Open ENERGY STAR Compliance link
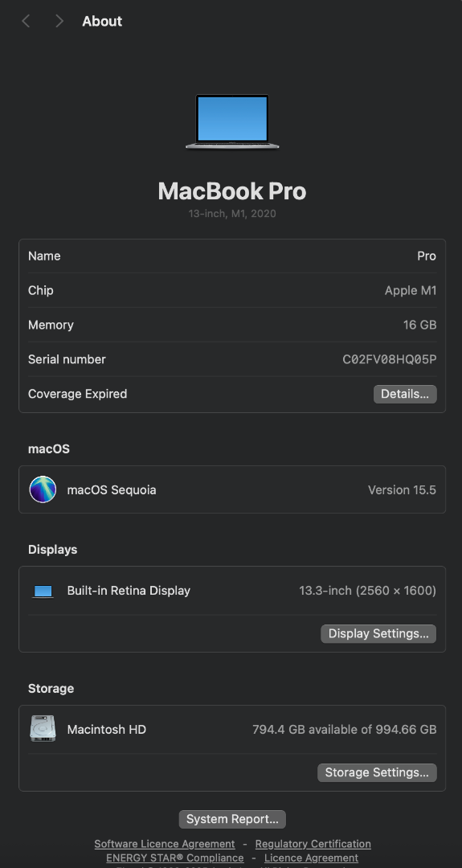462x868 pixels. [175, 858]
